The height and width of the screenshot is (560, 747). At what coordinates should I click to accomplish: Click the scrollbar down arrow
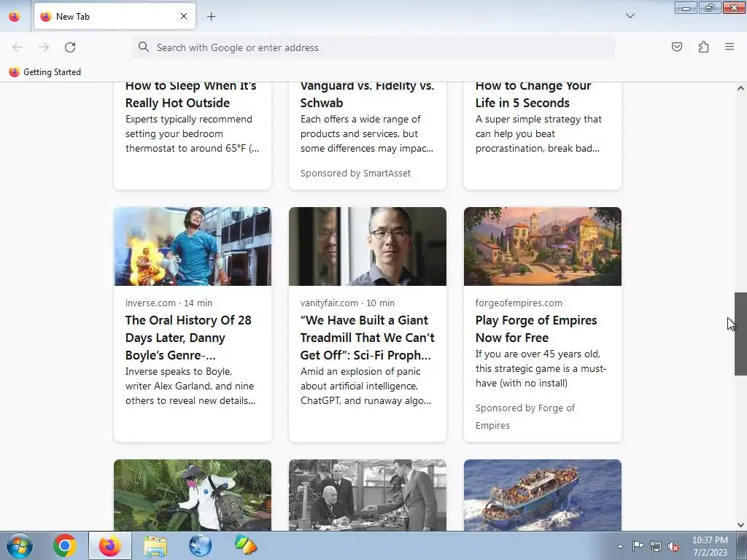(x=740, y=525)
